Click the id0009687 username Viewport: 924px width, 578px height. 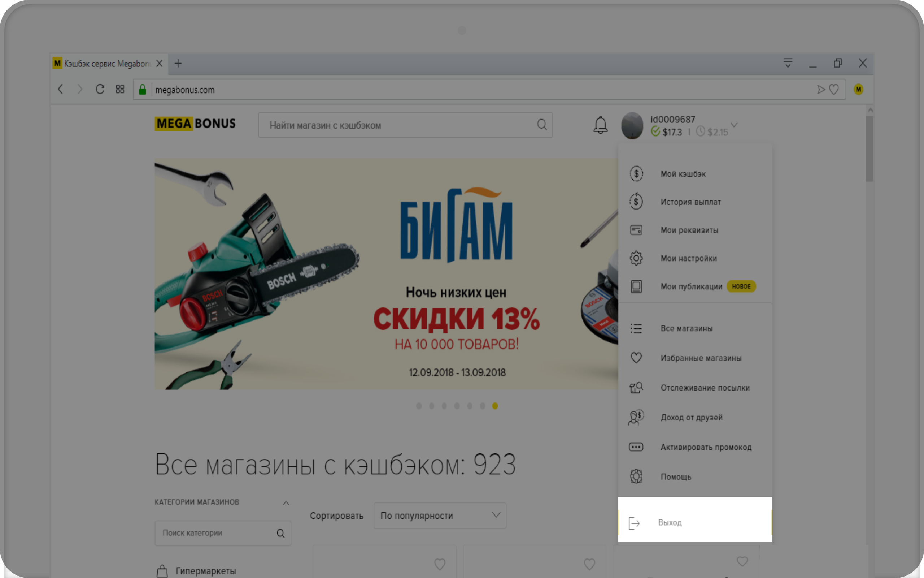[673, 119]
